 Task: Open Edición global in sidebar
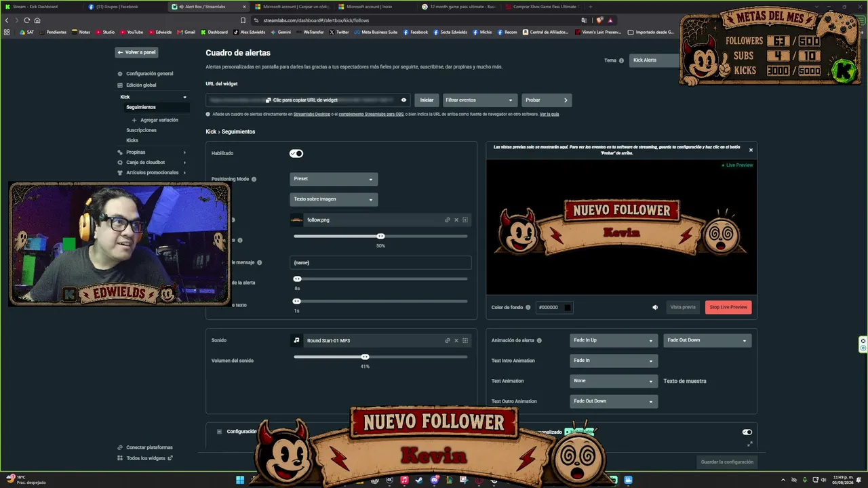[141, 85]
